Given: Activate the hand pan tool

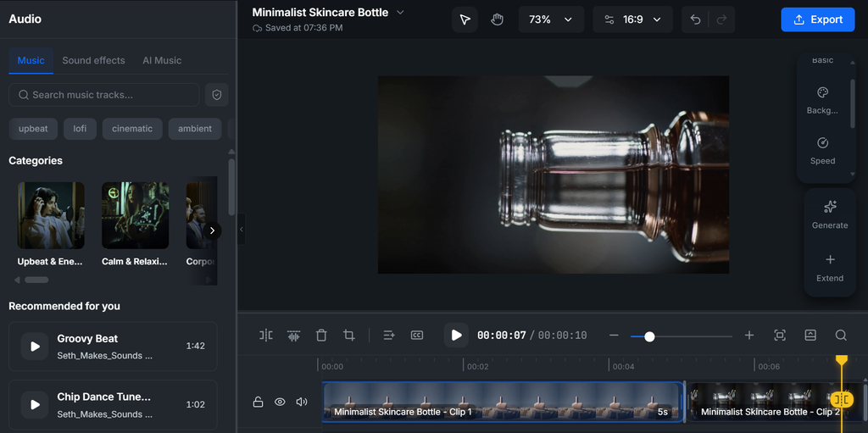Looking at the screenshot, I should pos(497,19).
